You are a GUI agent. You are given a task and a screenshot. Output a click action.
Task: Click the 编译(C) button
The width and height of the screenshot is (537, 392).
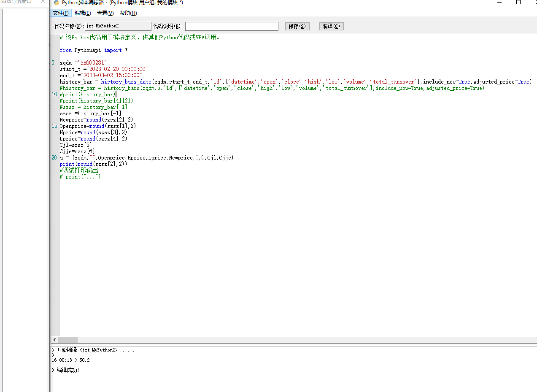[x=332, y=26]
